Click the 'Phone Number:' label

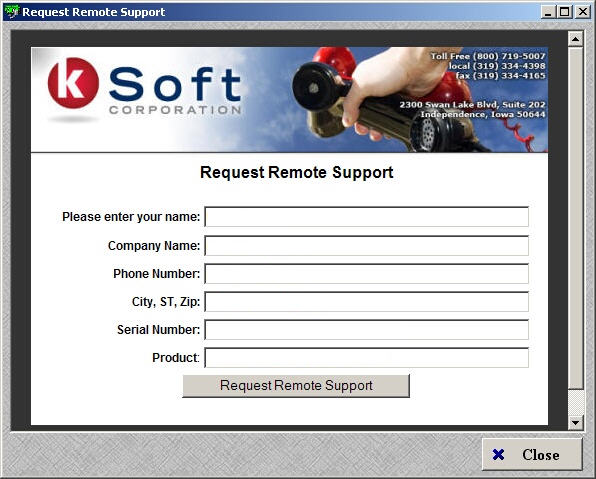click(157, 274)
